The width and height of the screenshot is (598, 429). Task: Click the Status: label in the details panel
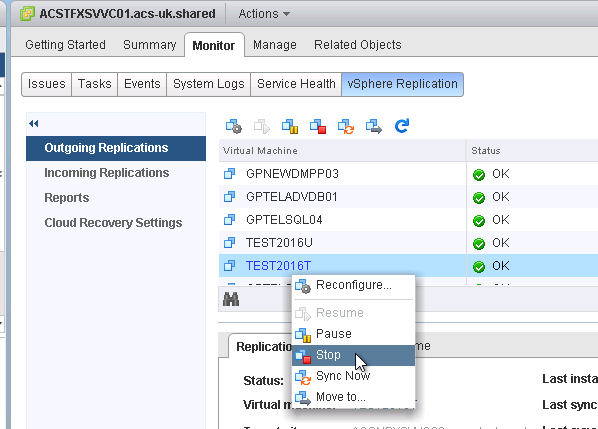point(264,381)
